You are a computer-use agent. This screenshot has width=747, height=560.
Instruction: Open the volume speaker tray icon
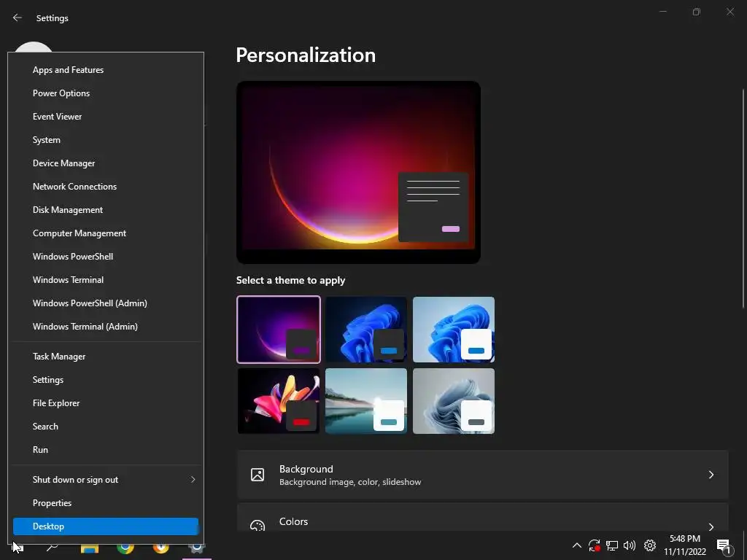(x=630, y=545)
